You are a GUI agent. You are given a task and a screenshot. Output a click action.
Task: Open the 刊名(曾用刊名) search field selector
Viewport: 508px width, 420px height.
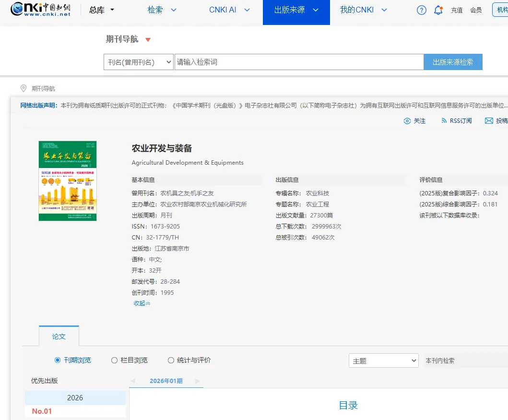pyautogui.click(x=139, y=62)
